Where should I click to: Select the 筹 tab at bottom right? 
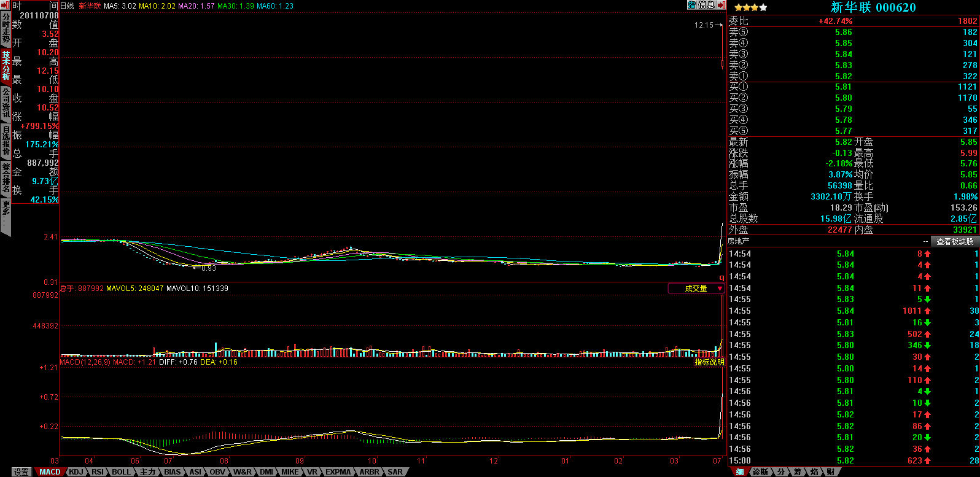click(x=797, y=472)
